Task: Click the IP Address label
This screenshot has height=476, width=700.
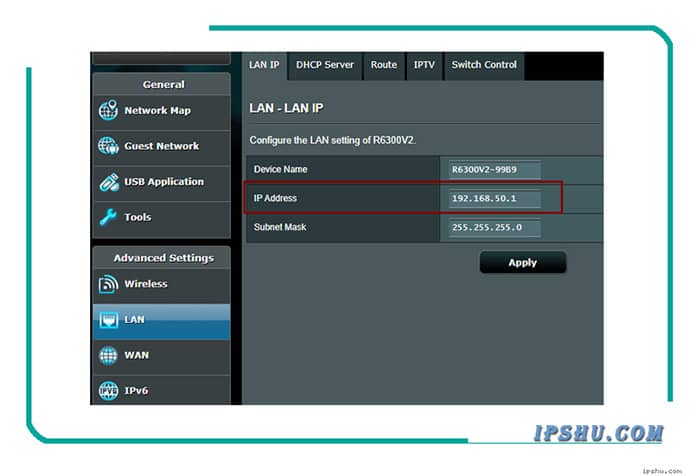Action: (x=275, y=198)
